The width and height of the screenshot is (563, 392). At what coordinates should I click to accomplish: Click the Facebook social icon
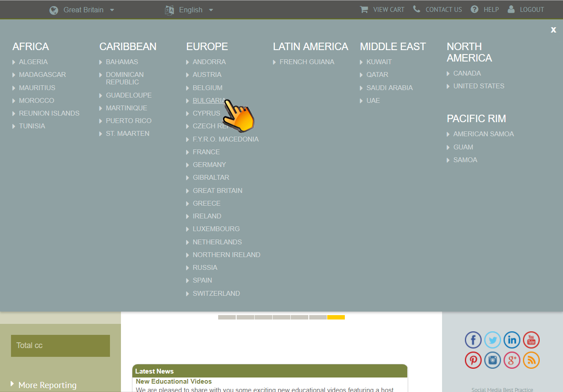[473, 340]
